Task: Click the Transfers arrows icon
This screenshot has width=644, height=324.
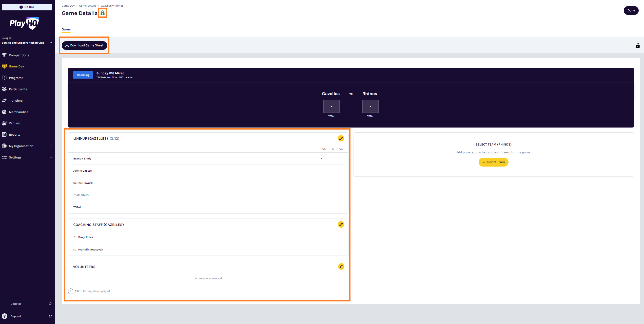Action: click(x=4, y=101)
